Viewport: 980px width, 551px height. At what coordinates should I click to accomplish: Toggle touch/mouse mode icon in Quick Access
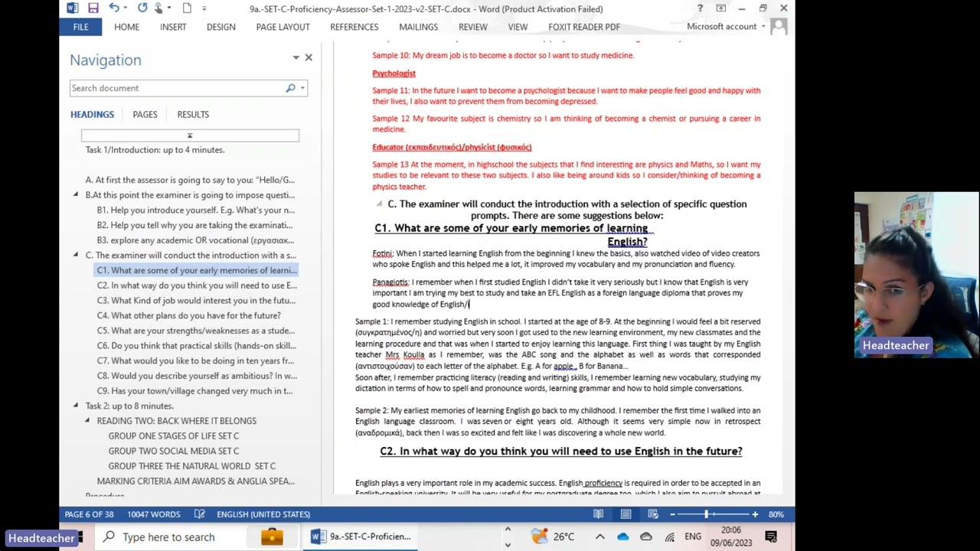point(159,8)
